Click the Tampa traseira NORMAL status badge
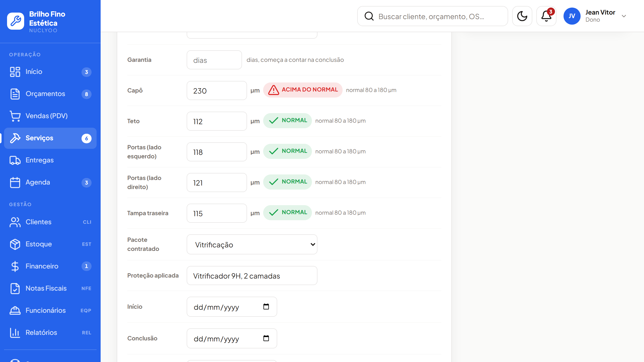This screenshot has height=362, width=644. [x=288, y=213]
